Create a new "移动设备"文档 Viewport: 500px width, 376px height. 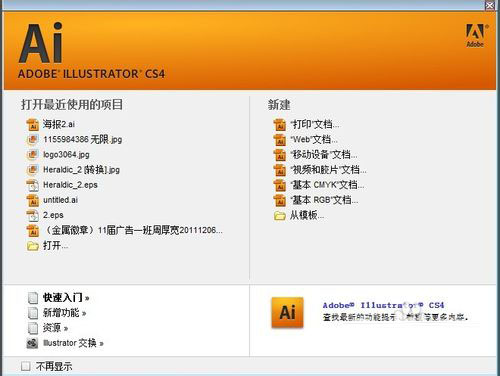pos(324,155)
